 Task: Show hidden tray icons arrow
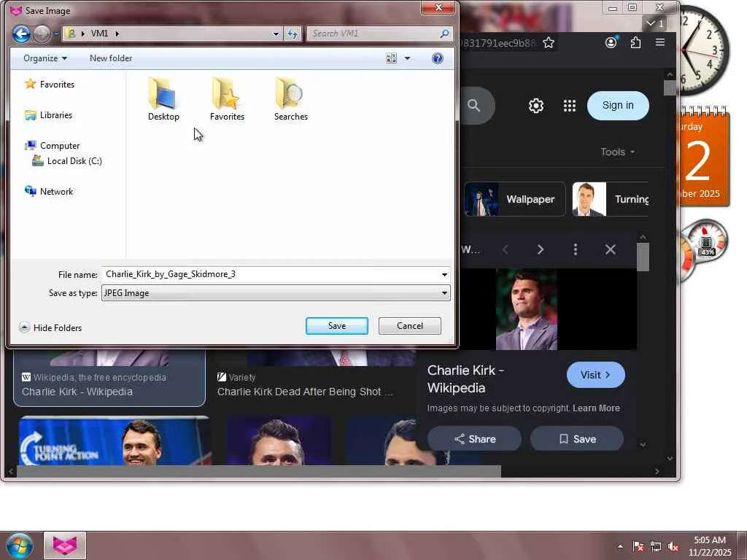(620, 547)
